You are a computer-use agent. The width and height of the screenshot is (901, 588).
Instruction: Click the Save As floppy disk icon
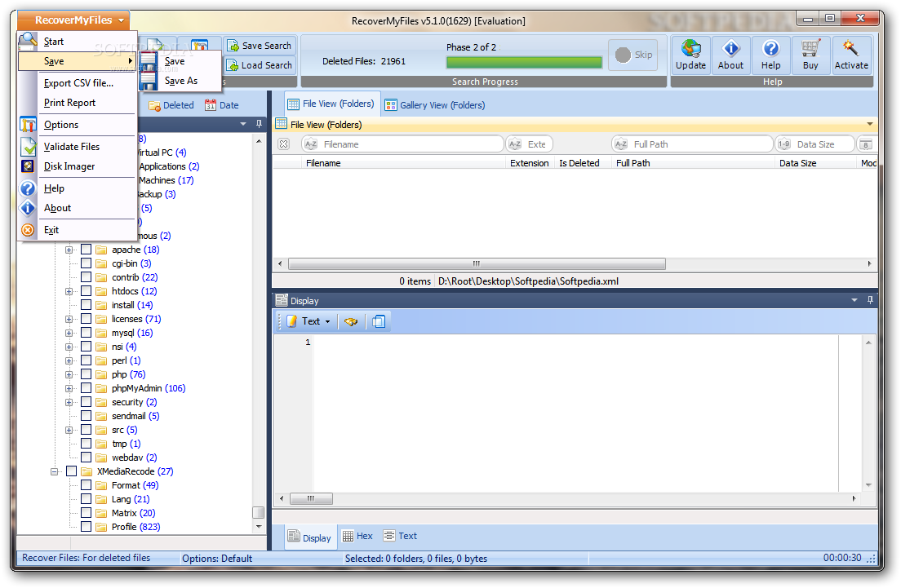(x=149, y=81)
